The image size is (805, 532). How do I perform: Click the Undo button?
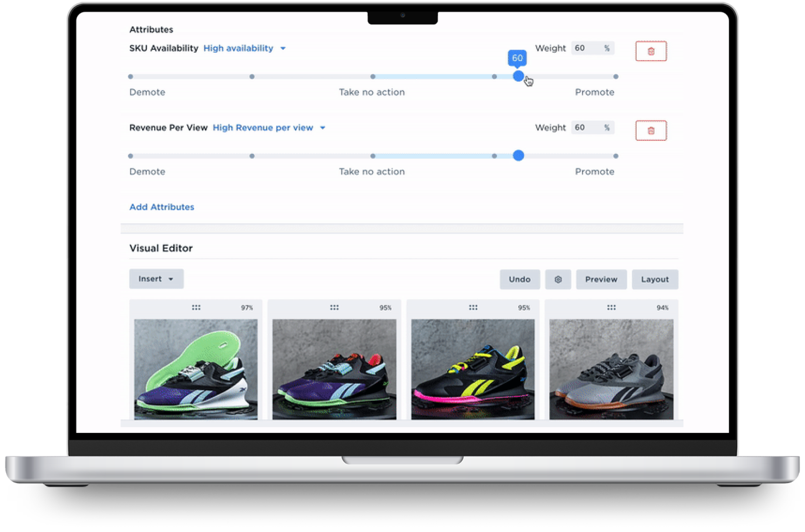pos(519,279)
